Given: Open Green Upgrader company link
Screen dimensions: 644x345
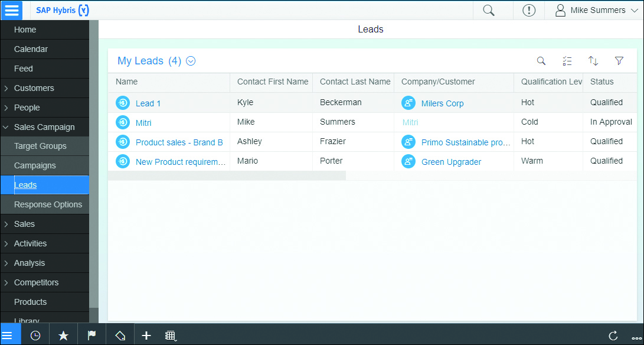Looking at the screenshot, I should tap(451, 162).
